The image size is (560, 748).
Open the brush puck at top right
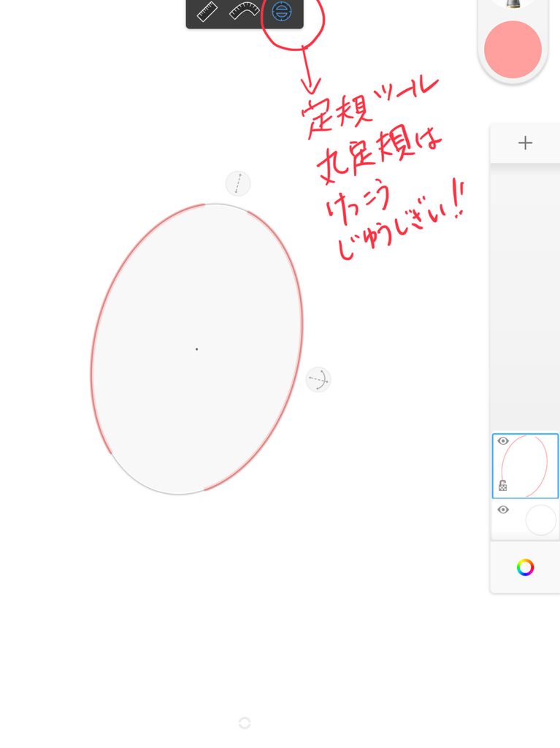(x=513, y=4)
